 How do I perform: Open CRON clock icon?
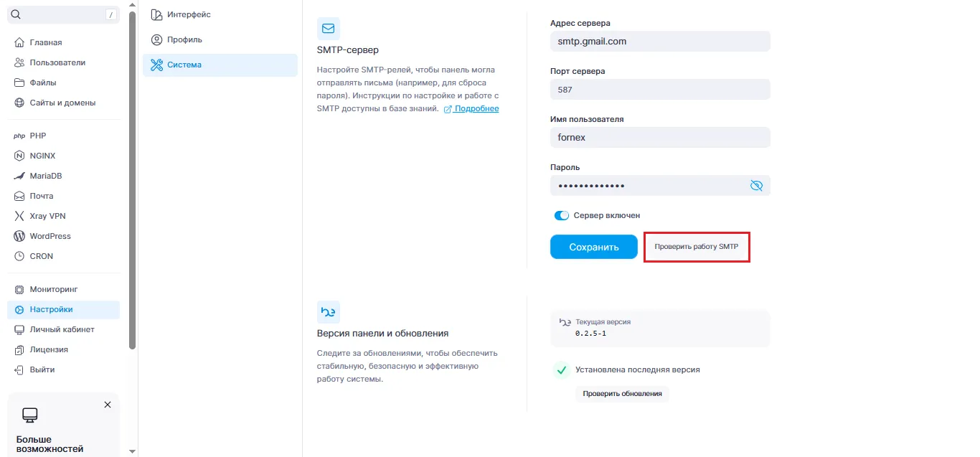(19, 256)
